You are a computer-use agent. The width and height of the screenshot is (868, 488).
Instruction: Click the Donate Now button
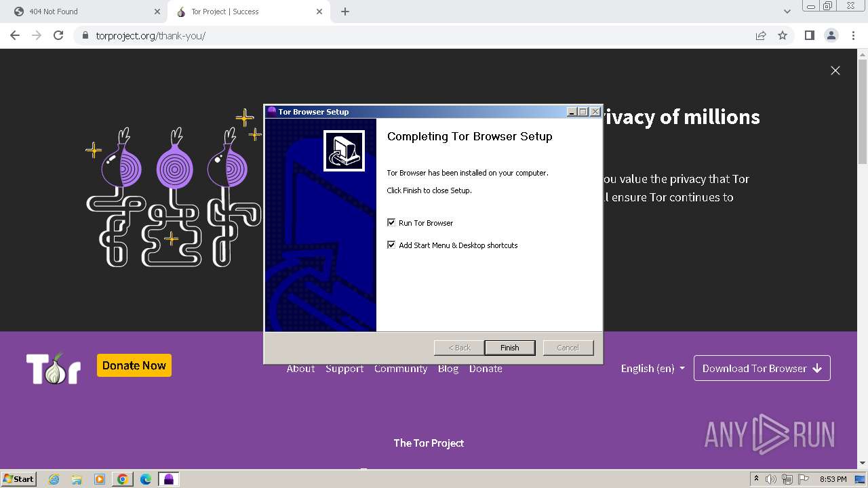coord(134,365)
